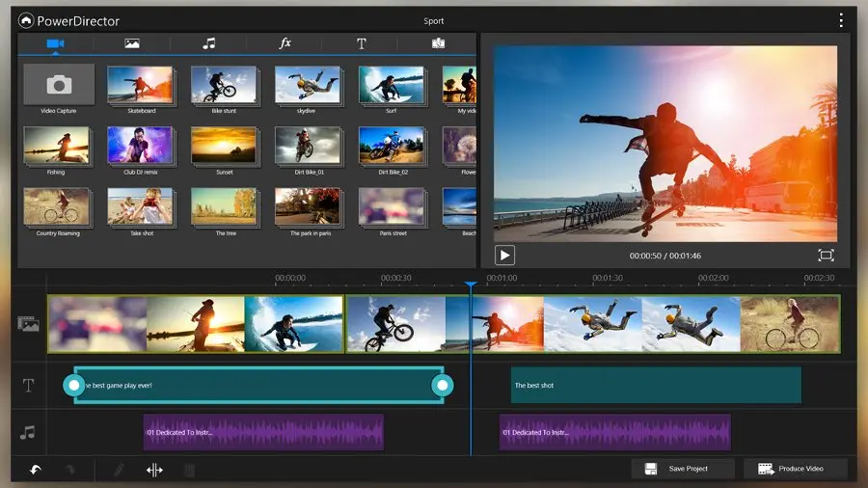Open the layer overlay tab
Viewport: 868px width, 488px height.
[x=438, y=43]
